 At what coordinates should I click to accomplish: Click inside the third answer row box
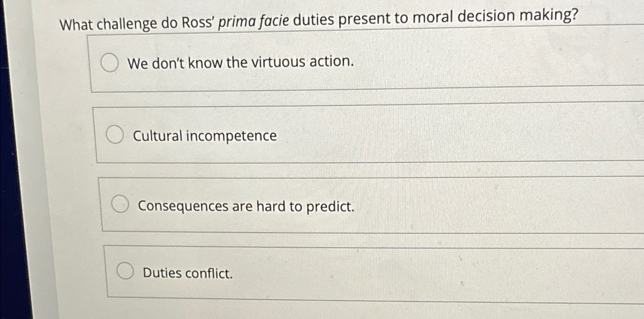pos(344,205)
